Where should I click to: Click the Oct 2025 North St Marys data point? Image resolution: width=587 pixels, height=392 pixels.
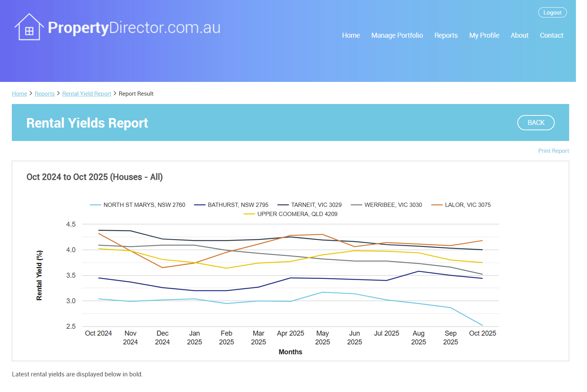482,325
